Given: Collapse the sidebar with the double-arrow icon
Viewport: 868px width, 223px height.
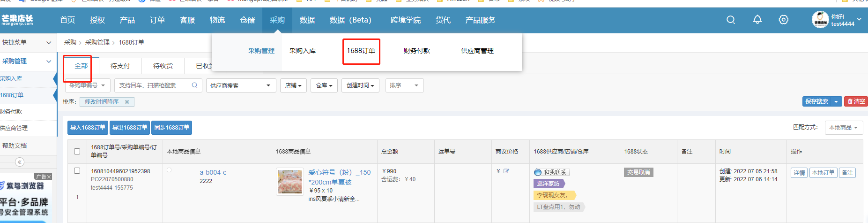Looking at the screenshot, I should (x=20, y=162).
